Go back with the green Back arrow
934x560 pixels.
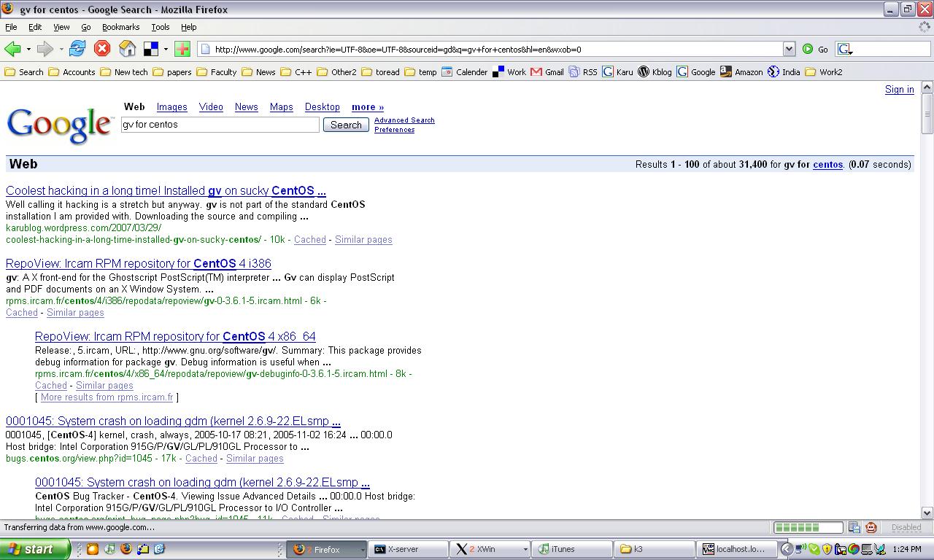12,49
